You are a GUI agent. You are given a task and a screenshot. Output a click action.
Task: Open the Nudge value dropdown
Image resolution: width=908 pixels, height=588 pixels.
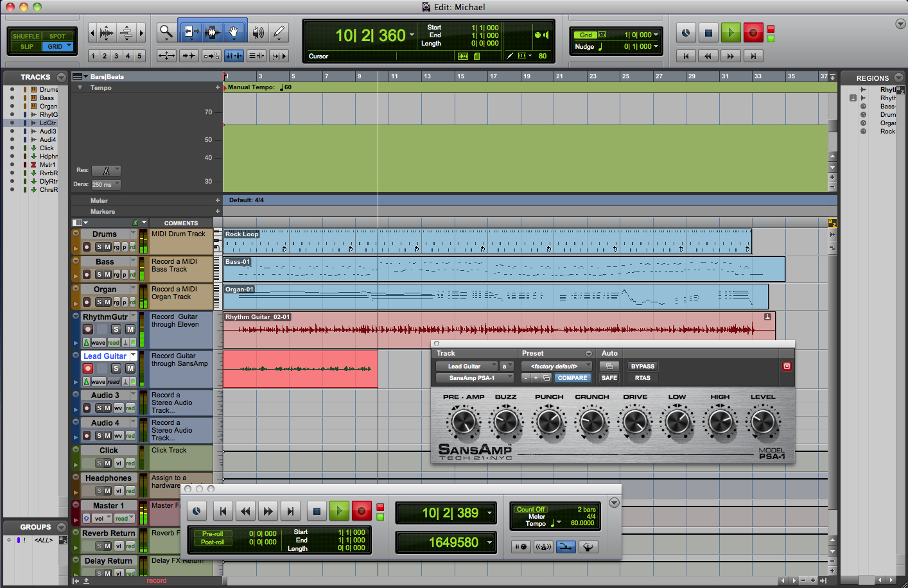pos(656,46)
